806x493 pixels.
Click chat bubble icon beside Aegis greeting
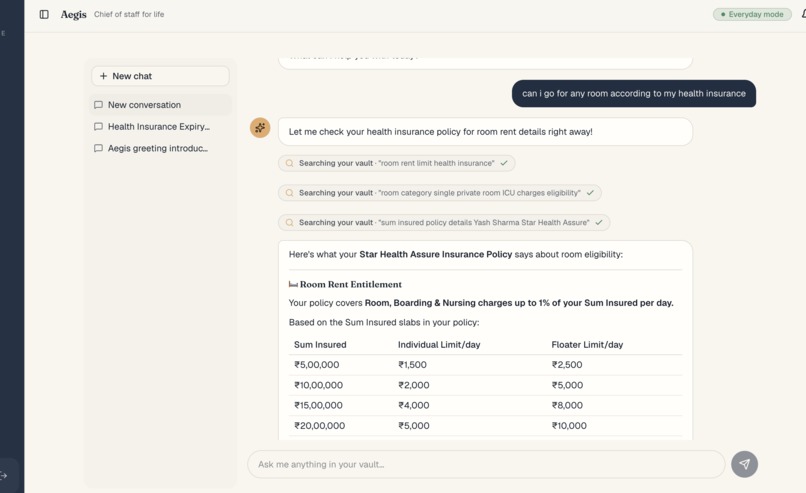[x=98, y=149]
